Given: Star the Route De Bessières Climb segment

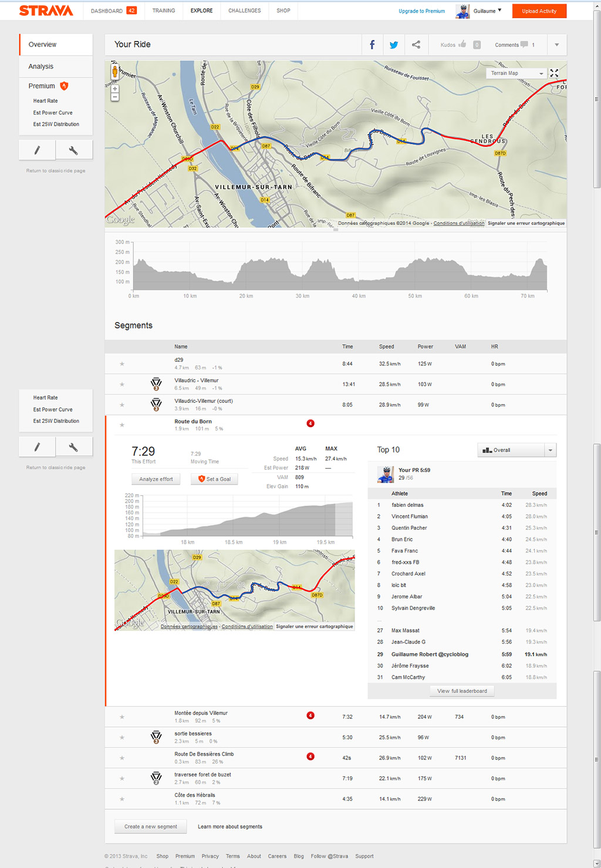Looking at the screenshot, I should point(122,758).
